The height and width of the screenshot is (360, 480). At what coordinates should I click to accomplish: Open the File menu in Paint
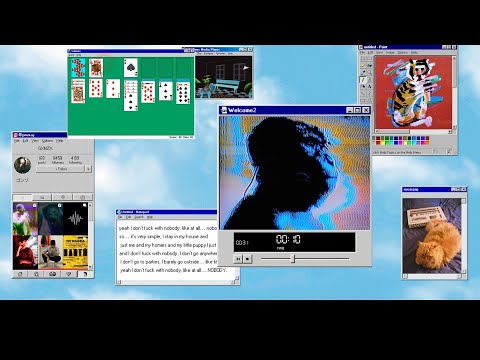pyautogui.click(x=362, y=53)
